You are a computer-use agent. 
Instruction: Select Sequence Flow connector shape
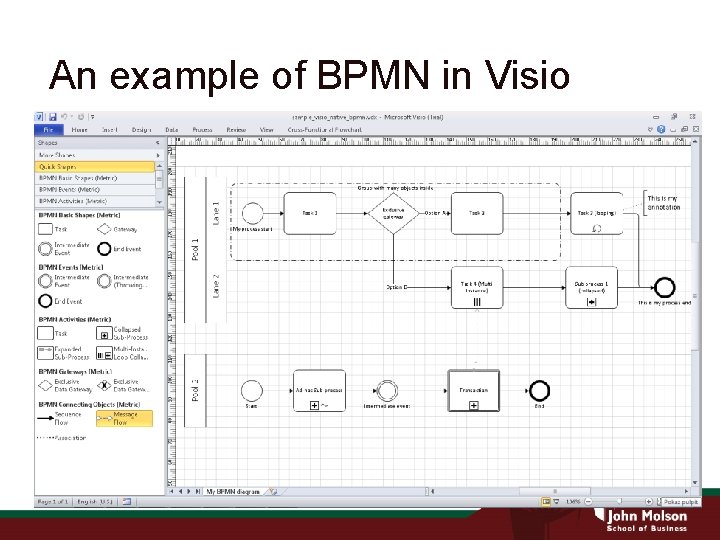tap(60, 418)
